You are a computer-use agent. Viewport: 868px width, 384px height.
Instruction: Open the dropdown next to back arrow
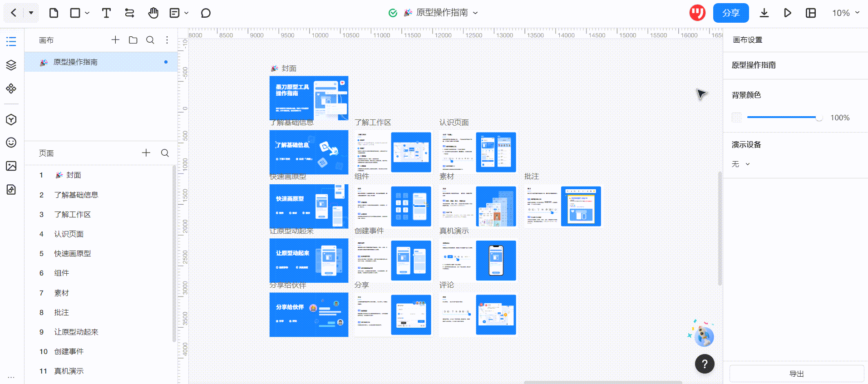31,13
